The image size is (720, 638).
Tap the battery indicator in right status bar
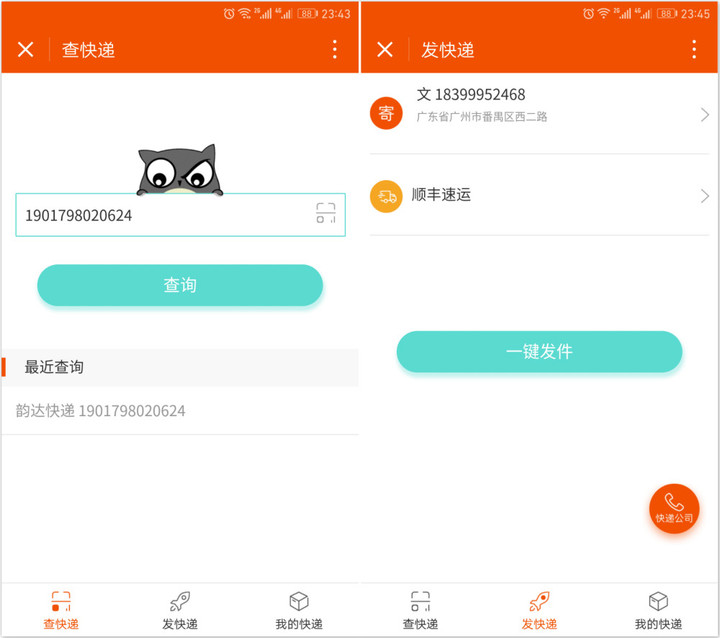[667, 14]
